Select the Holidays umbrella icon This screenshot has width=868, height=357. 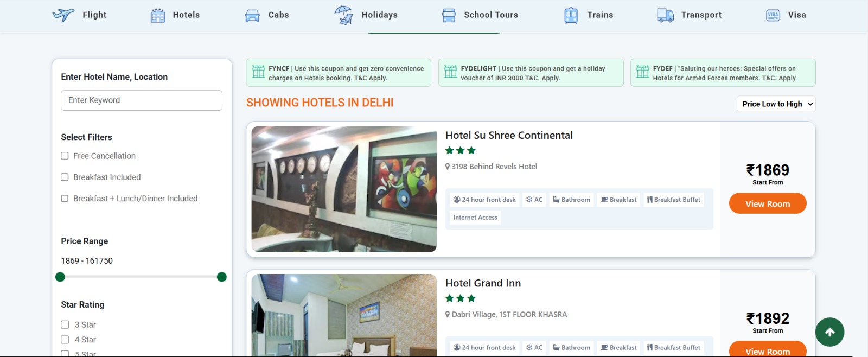coord(343,15)
